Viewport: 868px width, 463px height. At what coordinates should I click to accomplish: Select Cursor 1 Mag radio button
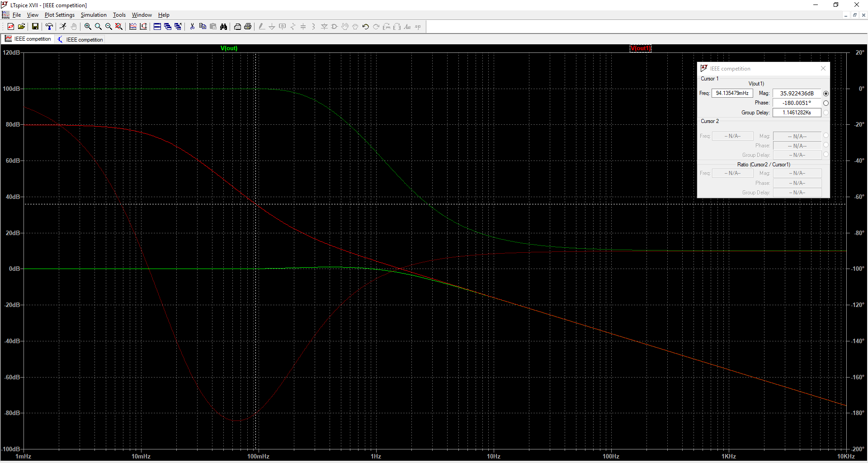pyautogui.click(x=826, y=94)
